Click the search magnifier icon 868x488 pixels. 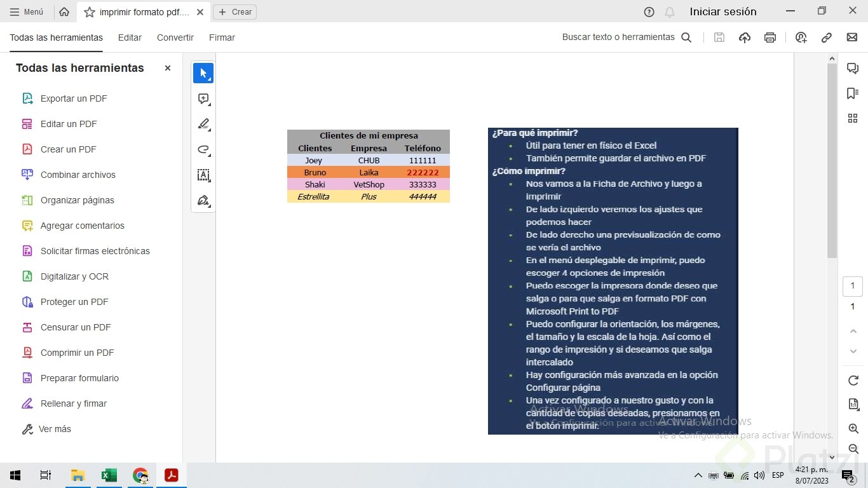686,37
